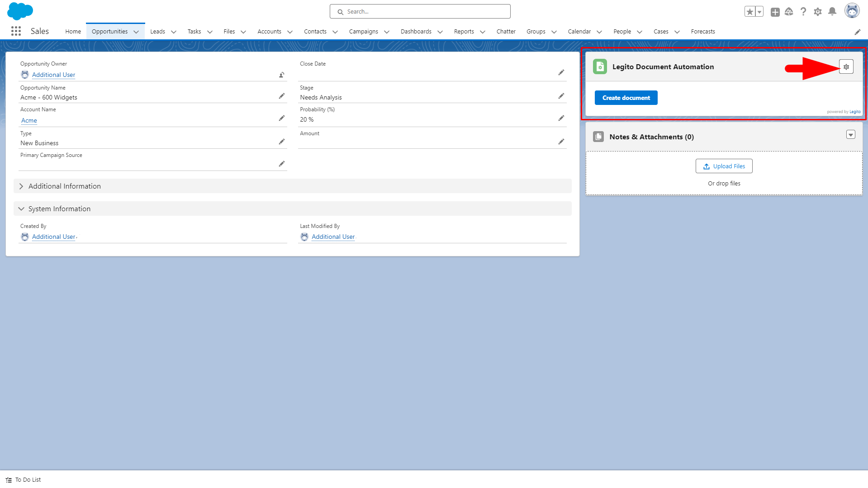The width and height of the screenshot is (868, 488).
Task: Click the Notes & Attachments icon
Action: 598,137
